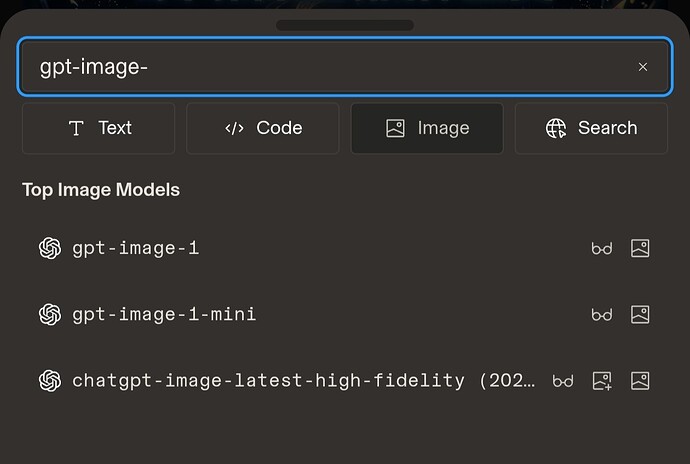Click rightmost image icon on chatgpt-image-latest row
Image resolution: width=690 pixels, height=464 pixels.
[640, 381]
